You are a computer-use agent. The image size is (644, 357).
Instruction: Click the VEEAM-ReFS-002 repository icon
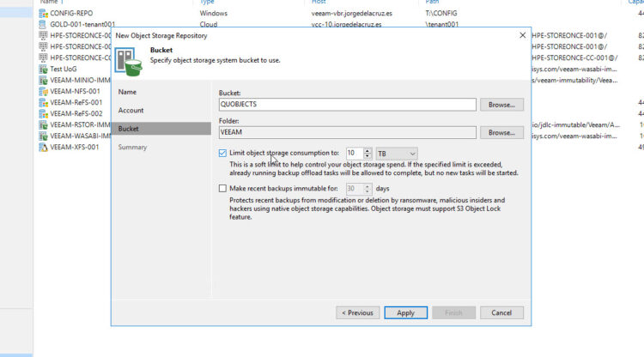[x=43, y=113]
